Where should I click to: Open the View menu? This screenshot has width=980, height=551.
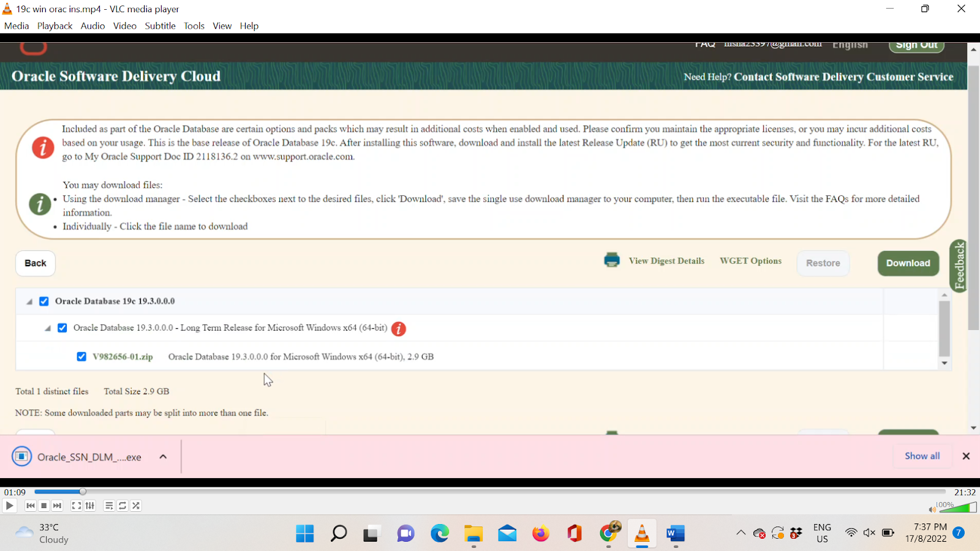pos(222,26)
